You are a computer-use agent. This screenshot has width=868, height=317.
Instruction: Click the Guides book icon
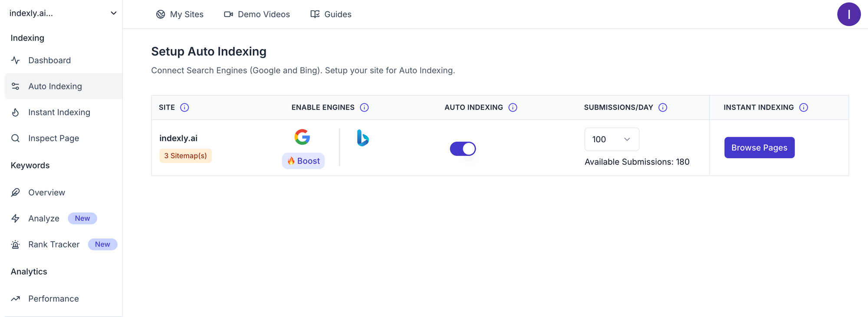(315, 14)
